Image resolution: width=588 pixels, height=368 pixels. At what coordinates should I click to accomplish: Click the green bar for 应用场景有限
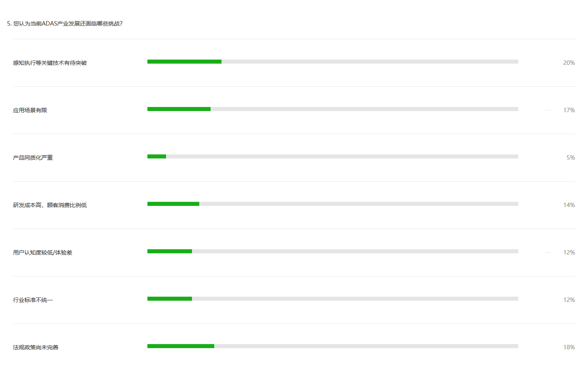point(179,109)
